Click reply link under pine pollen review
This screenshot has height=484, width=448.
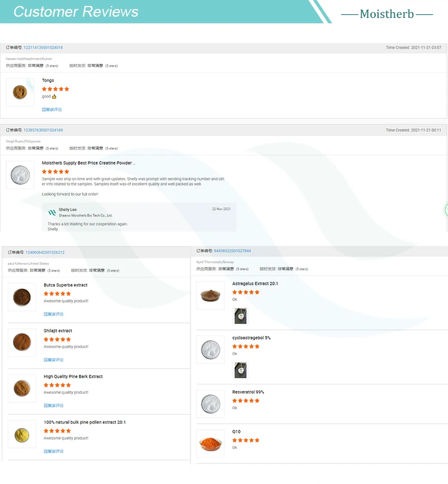tap(53, 451)
